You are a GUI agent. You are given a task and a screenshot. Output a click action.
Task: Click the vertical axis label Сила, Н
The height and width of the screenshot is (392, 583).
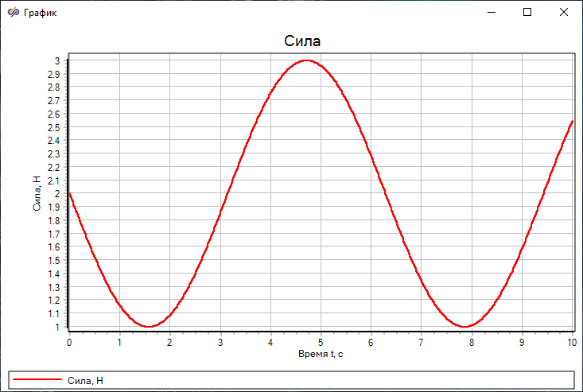point(37,192)
